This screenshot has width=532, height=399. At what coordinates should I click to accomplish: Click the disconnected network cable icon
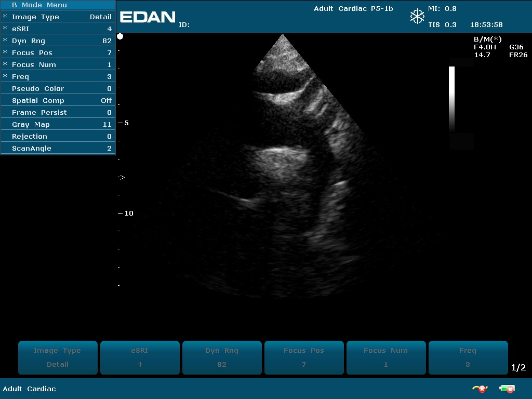click(x=479, y=389)
